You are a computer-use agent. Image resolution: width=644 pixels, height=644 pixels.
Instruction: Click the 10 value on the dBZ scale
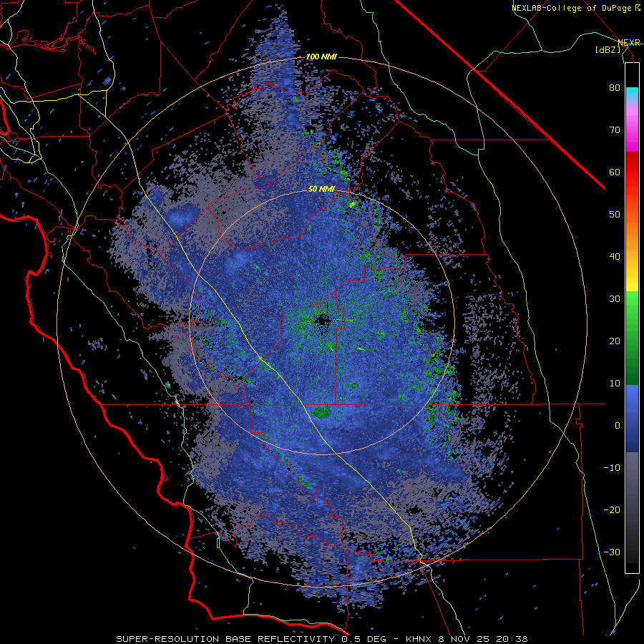click(x=615, y=384)
